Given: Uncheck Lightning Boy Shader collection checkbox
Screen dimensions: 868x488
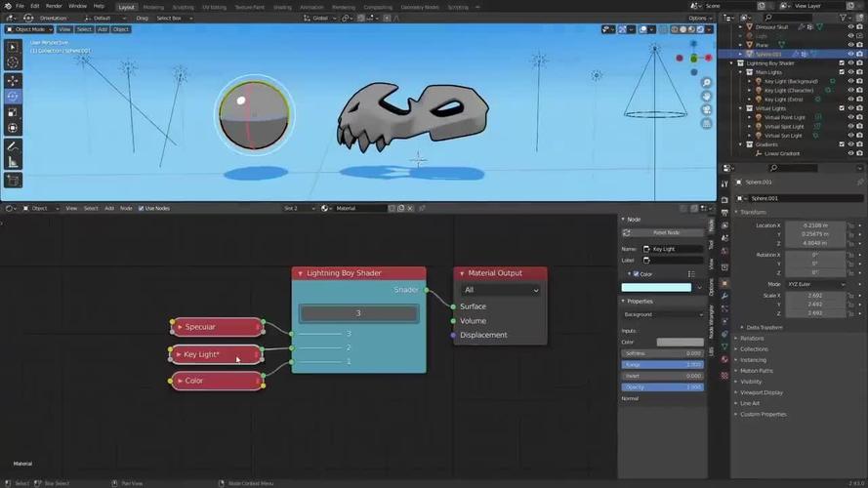Looking at the screenshot, I should tap(842, 63).
